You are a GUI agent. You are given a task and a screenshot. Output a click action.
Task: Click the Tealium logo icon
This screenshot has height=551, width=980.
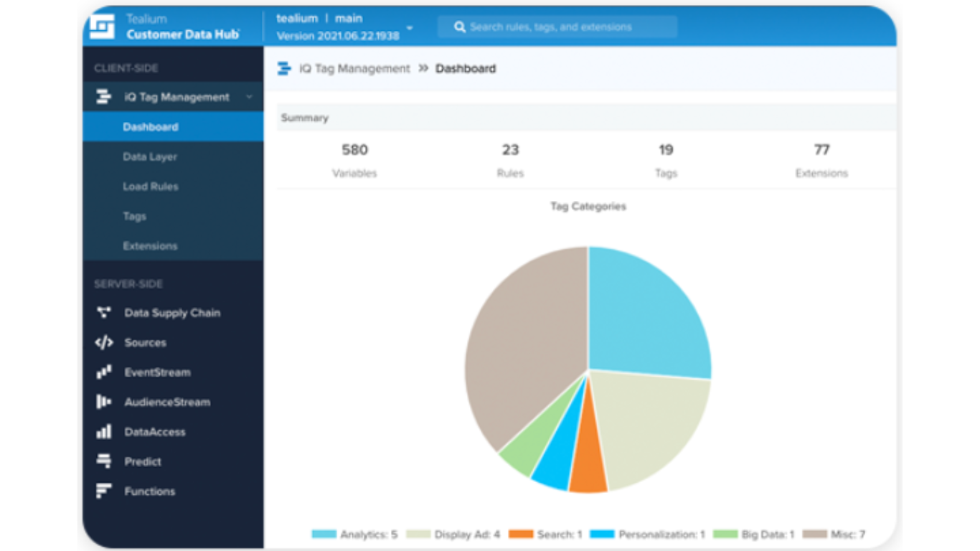pos(102,27)
